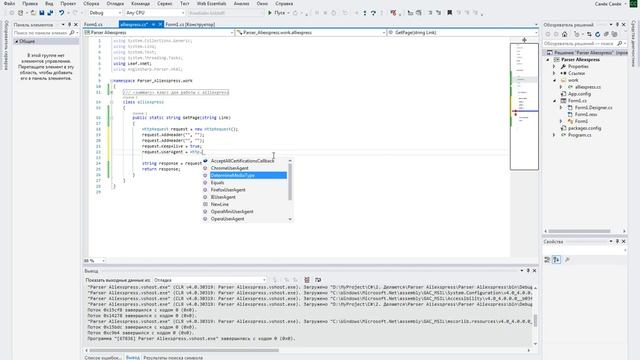The width and height of the screenshot is (640, 360).
Task: Expand the Program.cs node
Action: pos(554,135)
